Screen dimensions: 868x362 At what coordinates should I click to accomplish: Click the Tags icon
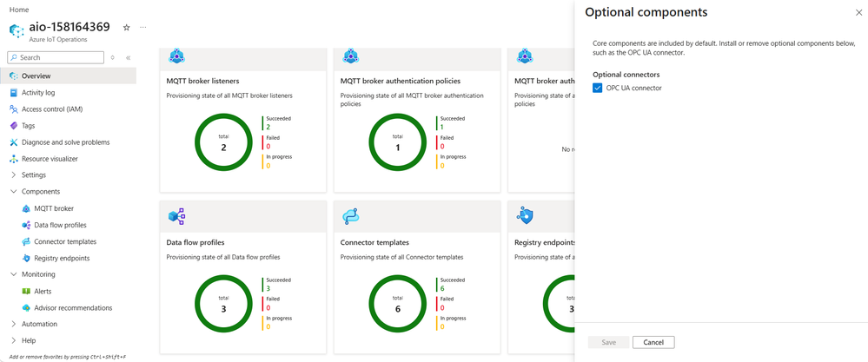tap(14, 126)
